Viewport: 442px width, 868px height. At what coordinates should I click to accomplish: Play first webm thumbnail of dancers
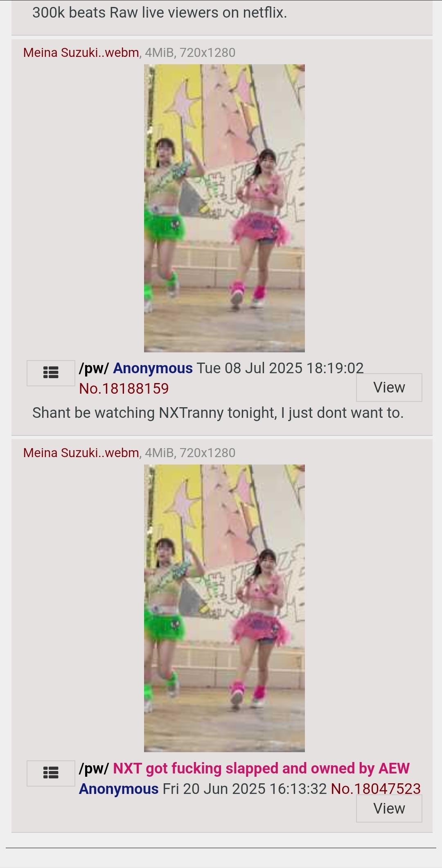coord(224,208)
